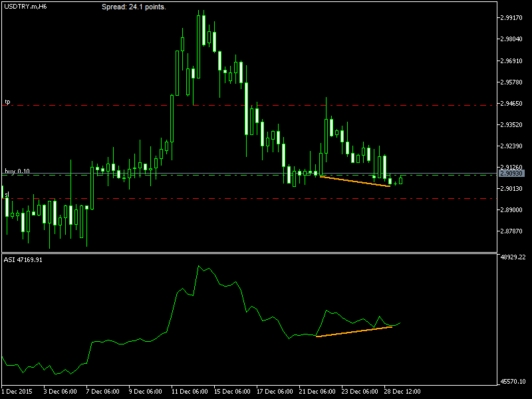Click the 2.93520 price scale value

click(x=511, y=125)
